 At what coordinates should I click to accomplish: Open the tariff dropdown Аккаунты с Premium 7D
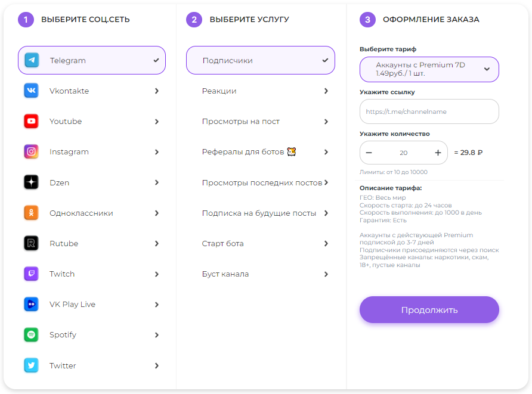point(429,69)
